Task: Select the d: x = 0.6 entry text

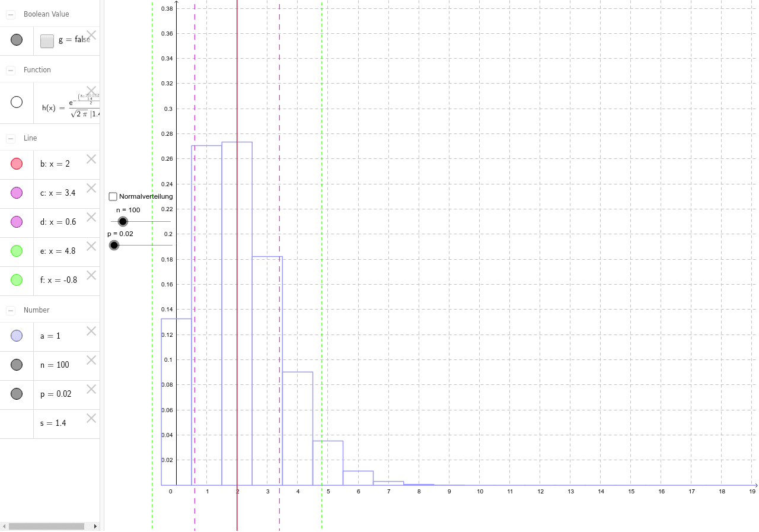Action: pyautogui.click(x=58, y=222)
